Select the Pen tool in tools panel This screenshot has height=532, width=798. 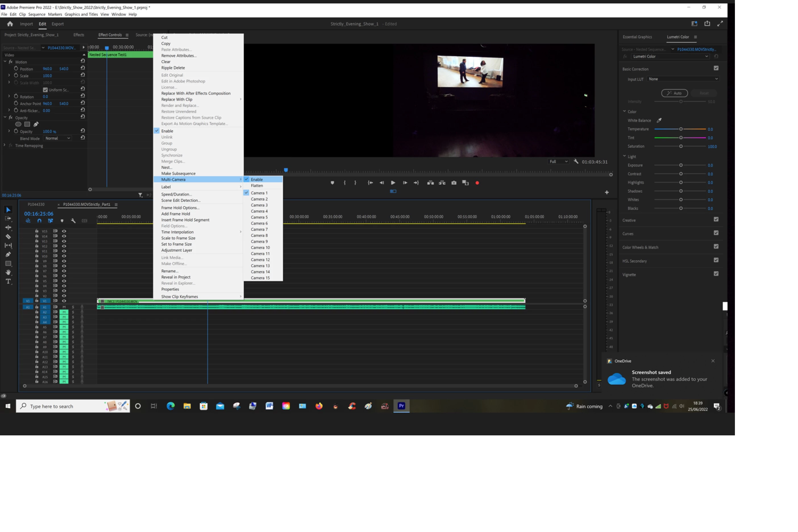coord(8,254)
